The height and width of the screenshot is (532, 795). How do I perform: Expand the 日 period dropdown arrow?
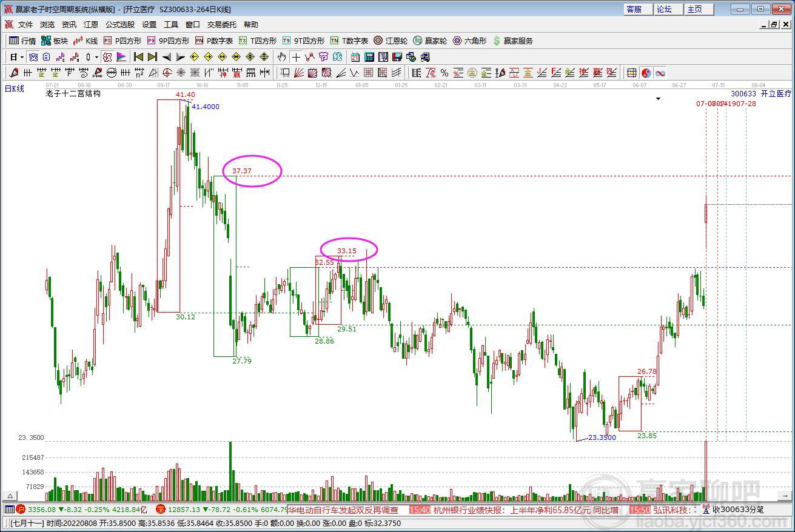pyautogui.click(x=22, y=57)
